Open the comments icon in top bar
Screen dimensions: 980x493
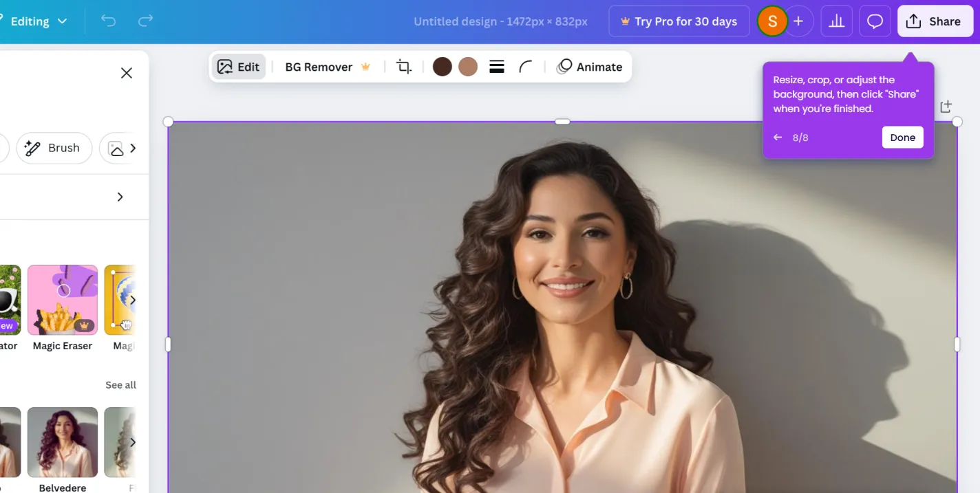click(x=875, y=21)
